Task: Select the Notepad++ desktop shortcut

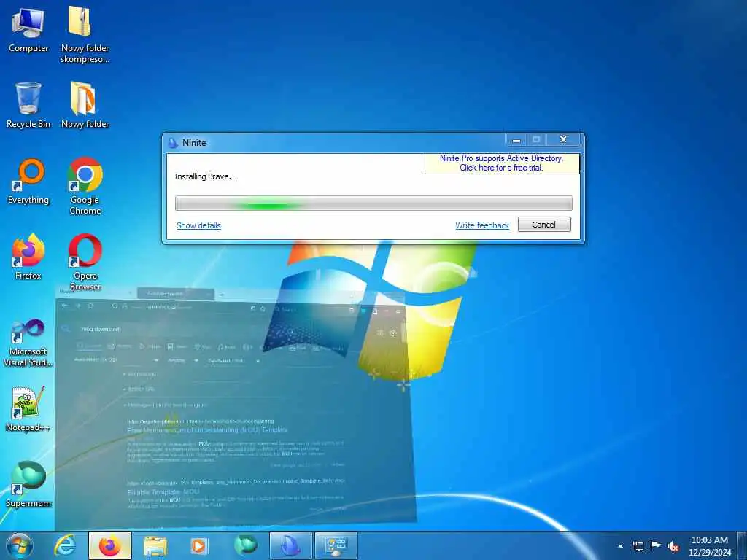Action: pos(28,408)
